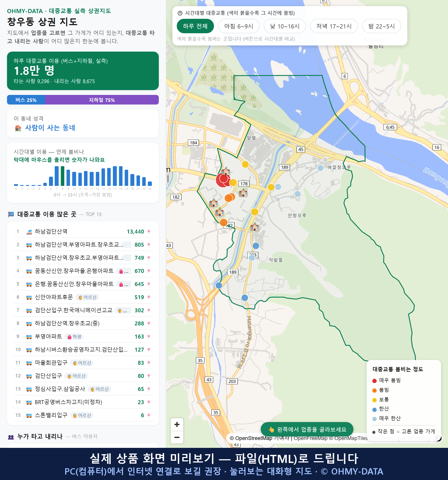Click pin icon for 검단산입구 row
The image size is (448, 480).
tap(149, 376)
